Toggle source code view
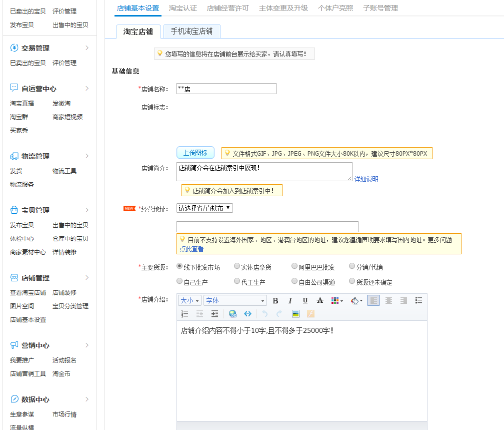Screen dimensions: 504x430 247,314
